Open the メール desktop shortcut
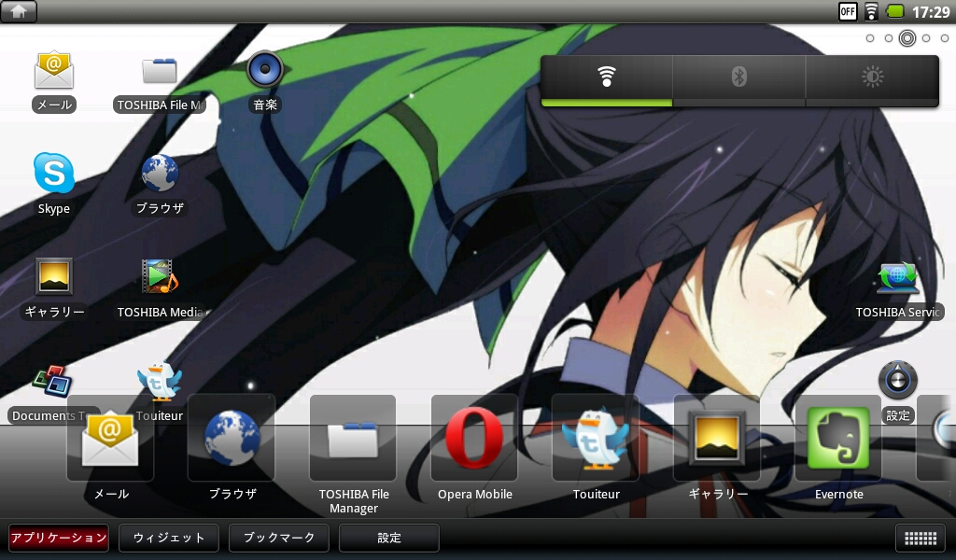 click(x=53, y=81)
